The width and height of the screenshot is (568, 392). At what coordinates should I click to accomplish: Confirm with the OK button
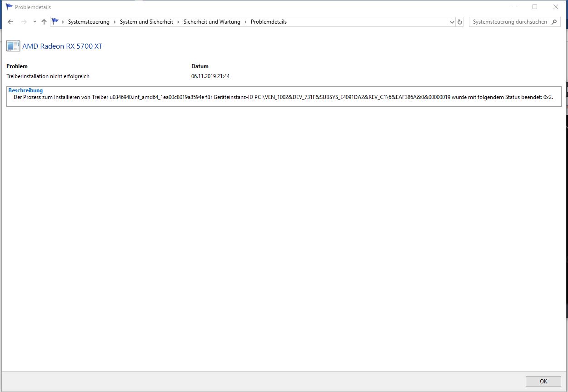(x=543, y=381)
